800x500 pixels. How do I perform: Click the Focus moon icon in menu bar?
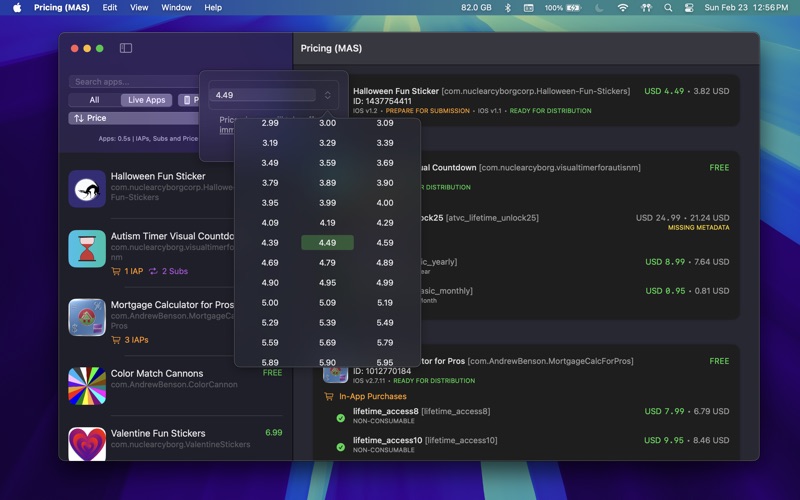point(599,8)
